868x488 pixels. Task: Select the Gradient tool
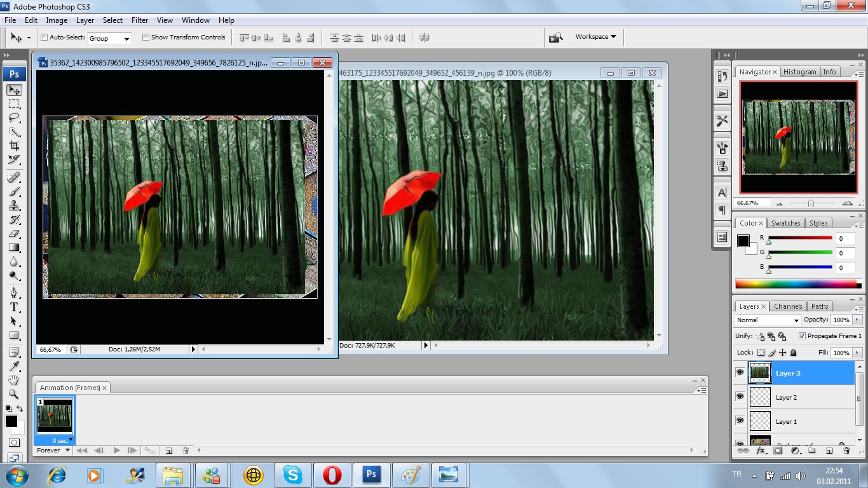[14, 248]
